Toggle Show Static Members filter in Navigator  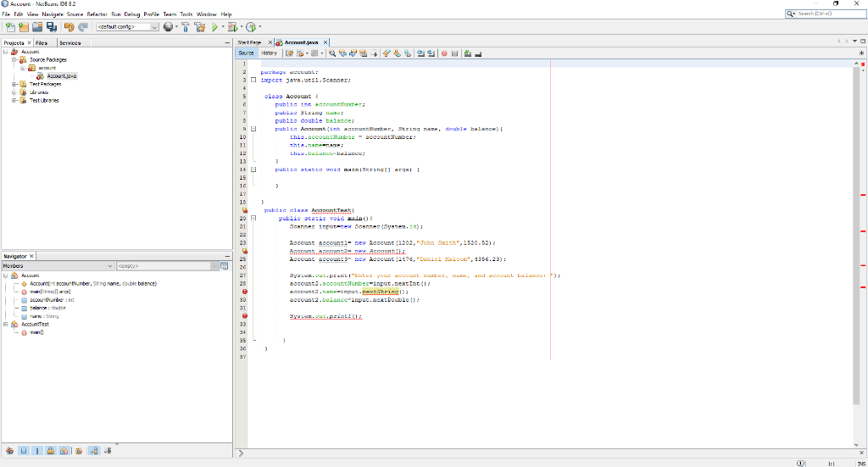tap(36, 450)
